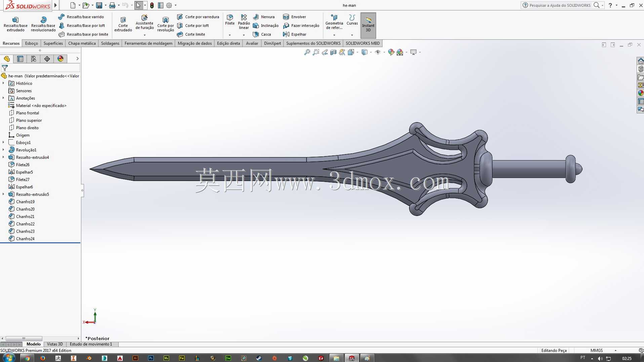Expand the Revolução1 feature node
This screenshot has width=644, height=362.
pos(3,150)
